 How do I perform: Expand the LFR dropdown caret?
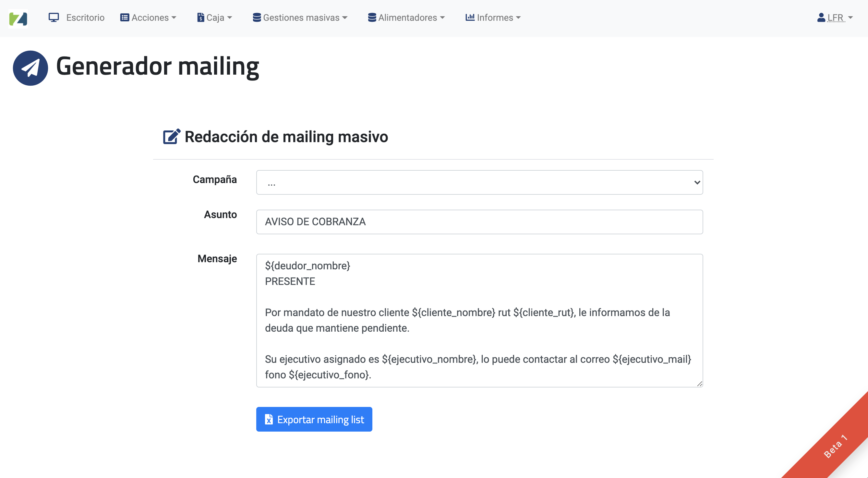(850, 18)
